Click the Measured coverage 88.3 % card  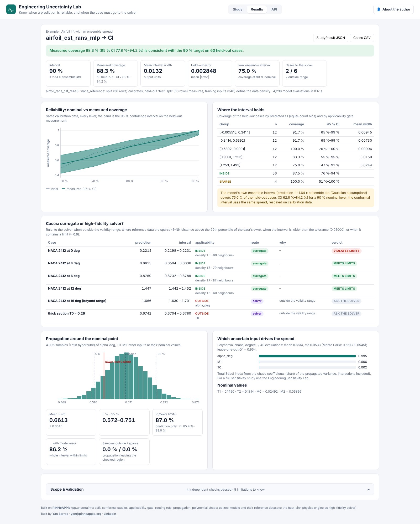[x=115, y=73]
